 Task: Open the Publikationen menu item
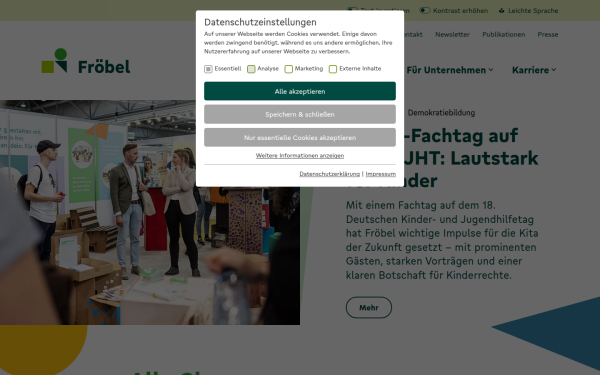tap(504, 34)
